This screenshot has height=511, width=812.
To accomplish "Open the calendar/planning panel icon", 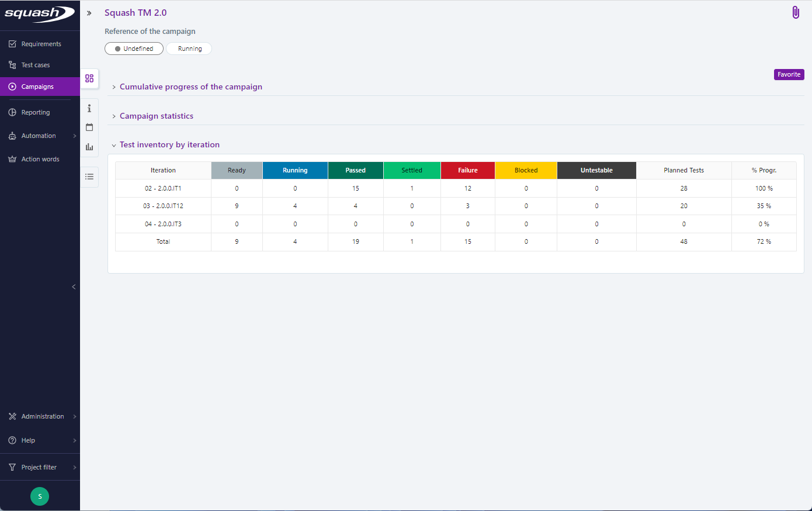I will [89, 127].
